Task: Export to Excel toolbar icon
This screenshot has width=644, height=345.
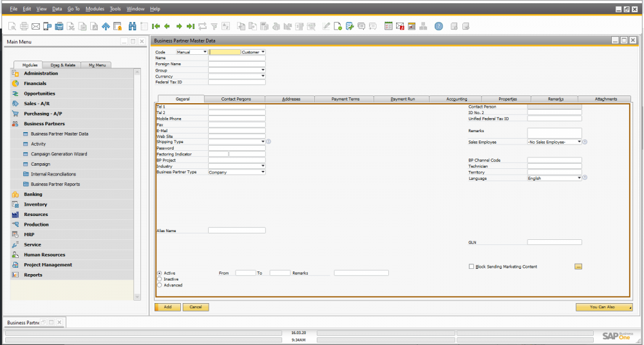Action: coord(71,26)
